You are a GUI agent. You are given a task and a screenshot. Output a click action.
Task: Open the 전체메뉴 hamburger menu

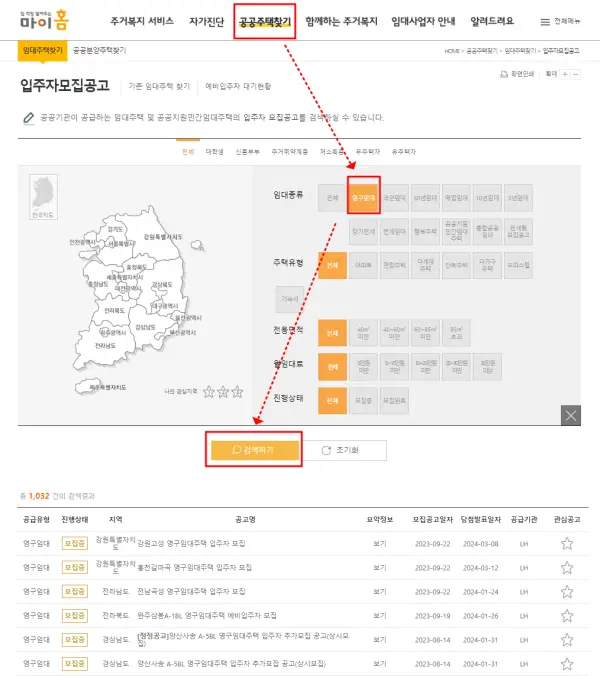click(x=560, y=21)
